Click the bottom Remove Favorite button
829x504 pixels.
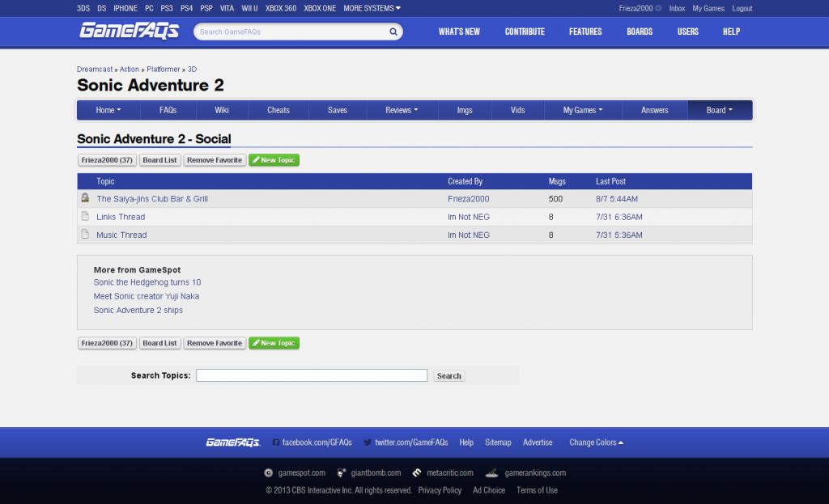pos(214,343)
